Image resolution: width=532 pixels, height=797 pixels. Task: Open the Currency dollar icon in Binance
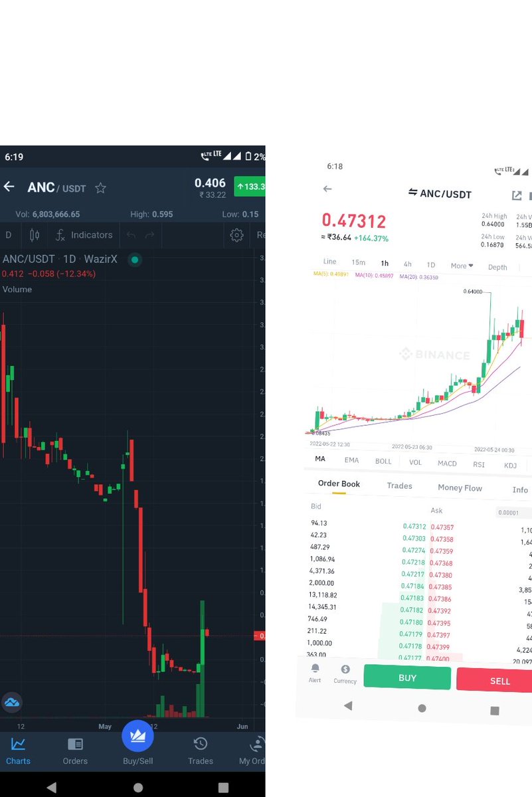(345, 669)
